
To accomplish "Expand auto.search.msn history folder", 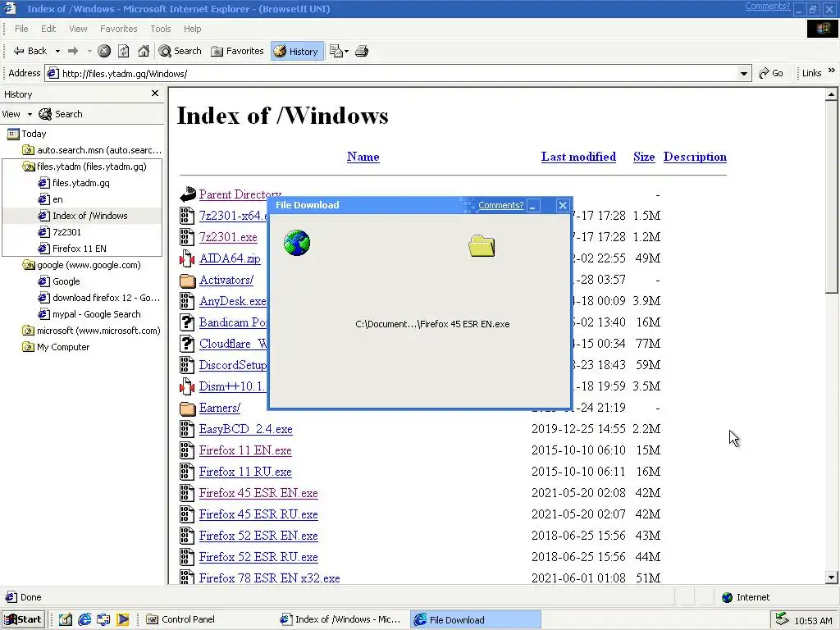I will (91, 150).
